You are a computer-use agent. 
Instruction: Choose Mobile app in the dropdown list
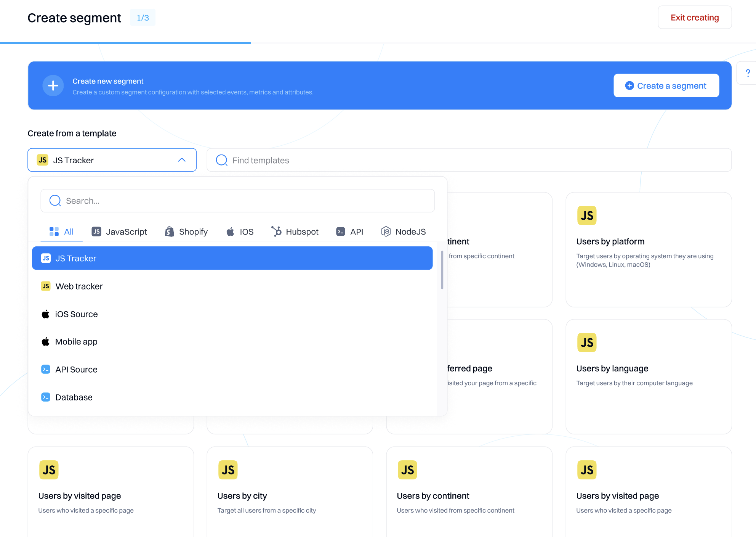click(76, 342)
